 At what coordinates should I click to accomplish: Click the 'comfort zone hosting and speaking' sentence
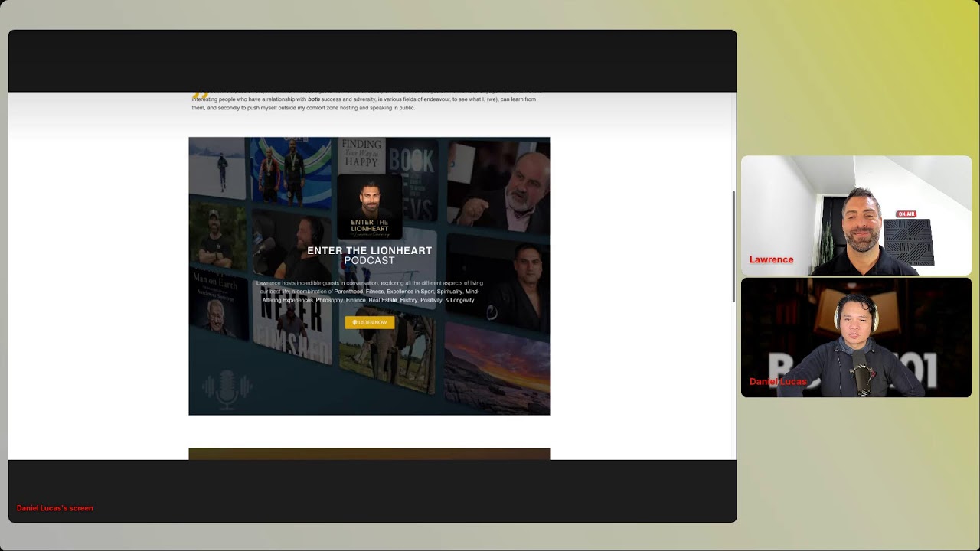pos(303,108)
